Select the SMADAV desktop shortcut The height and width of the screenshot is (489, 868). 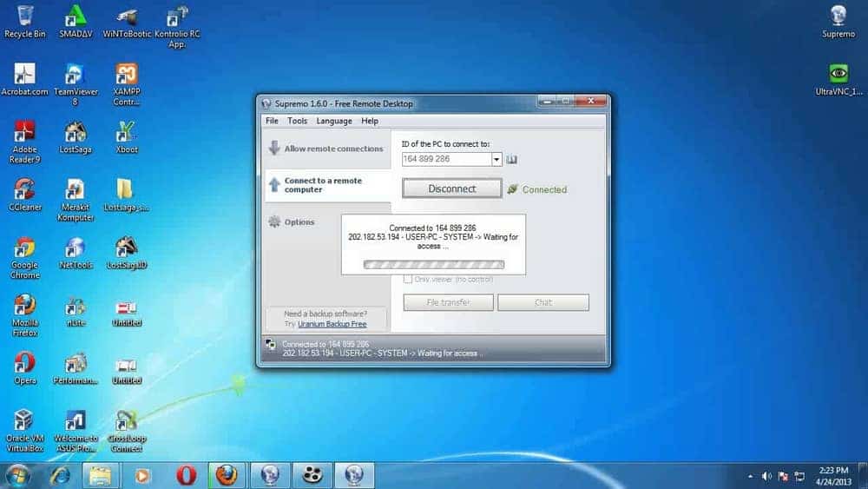(76, 21)
